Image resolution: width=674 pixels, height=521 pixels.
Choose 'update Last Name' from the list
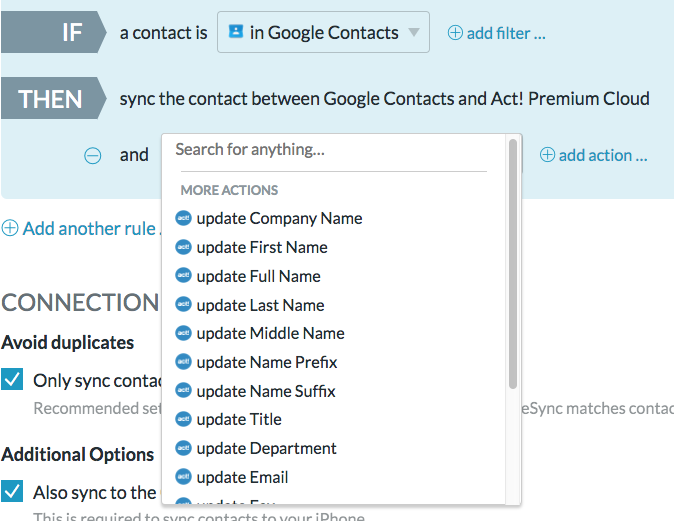click(260, 305)
